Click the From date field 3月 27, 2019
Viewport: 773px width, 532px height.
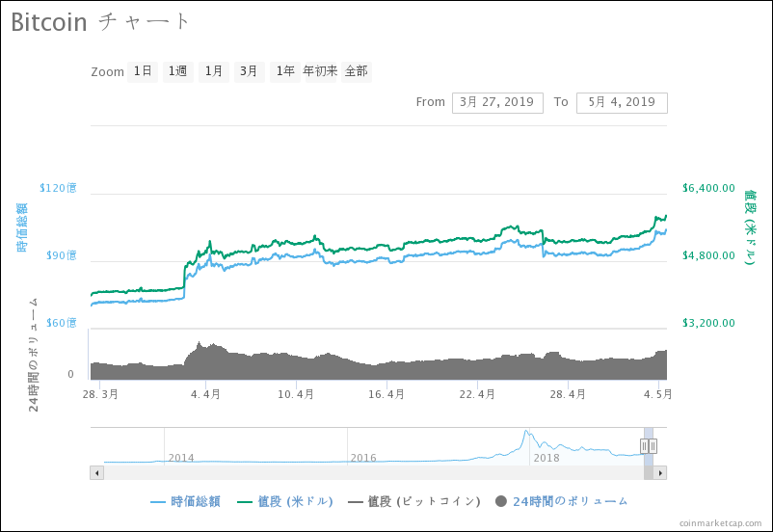[x=497, y=102]
